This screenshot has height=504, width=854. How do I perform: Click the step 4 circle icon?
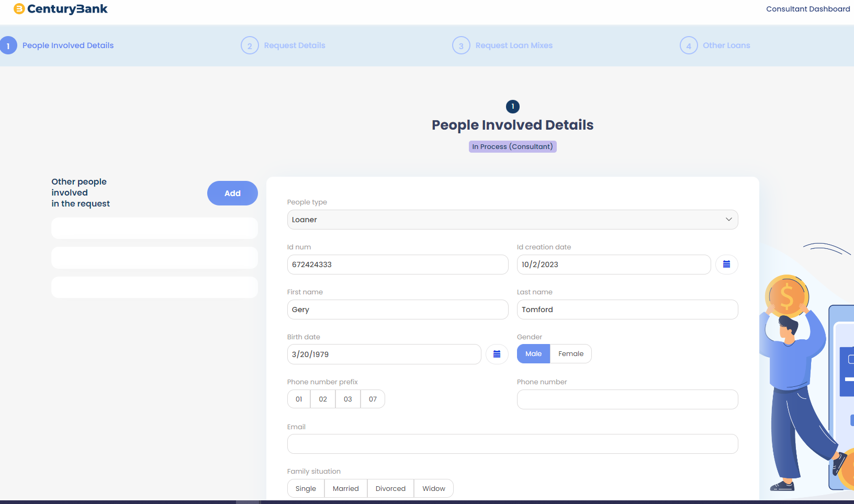tap(689, 46)
